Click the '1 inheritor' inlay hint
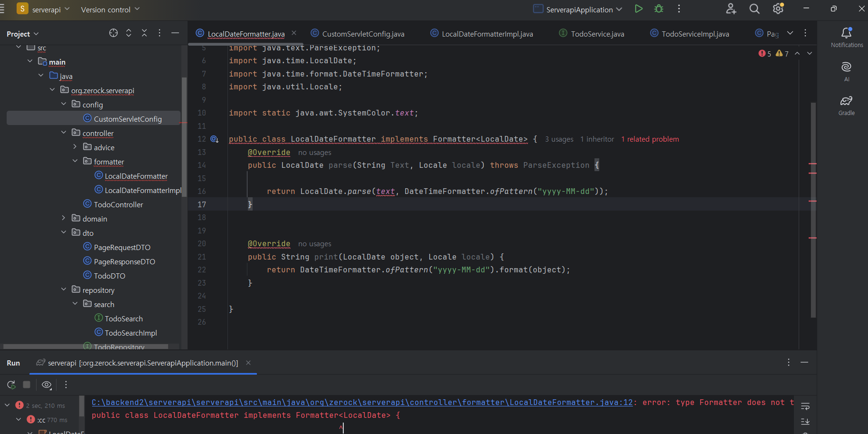 tap(597, 139)
